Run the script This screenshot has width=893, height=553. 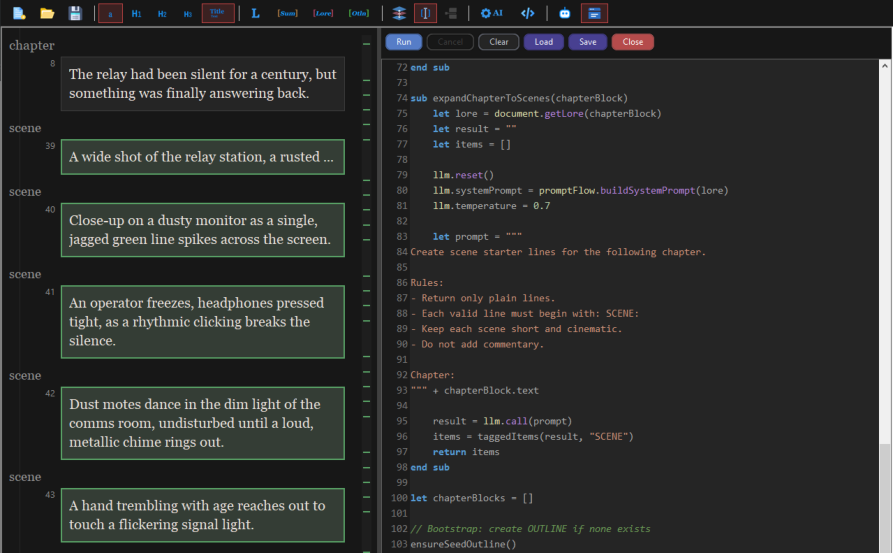(x=403, y=42)
